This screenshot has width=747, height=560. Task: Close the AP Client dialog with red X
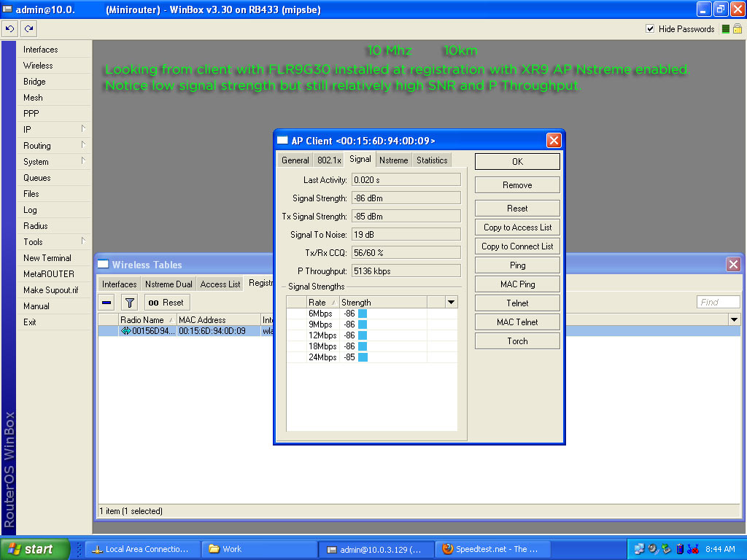point(554,141)
